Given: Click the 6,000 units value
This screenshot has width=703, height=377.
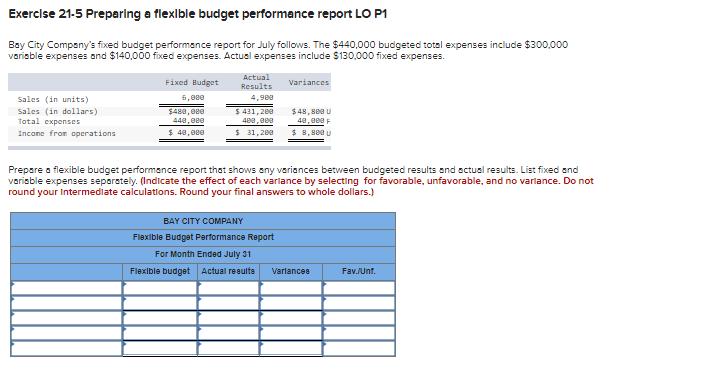Looking at the screenshot, I should tap(193, 97).
